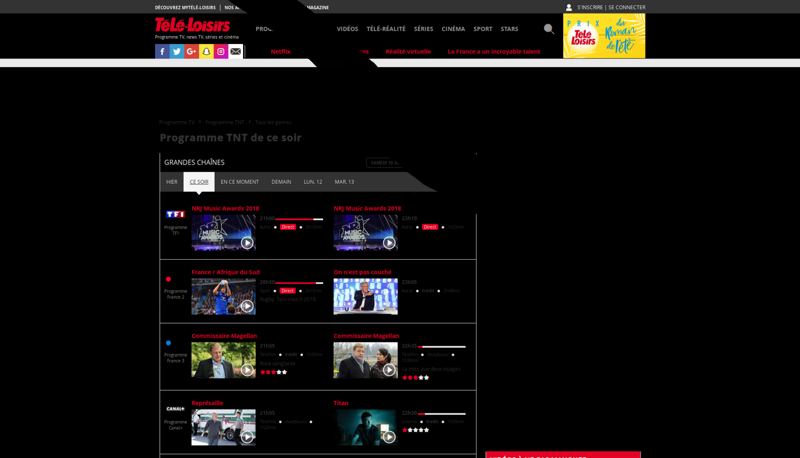Click the Tous les genres breadcrumb
Image resolution: width=800 pixels, height=458 pixels.
[273, 122]
